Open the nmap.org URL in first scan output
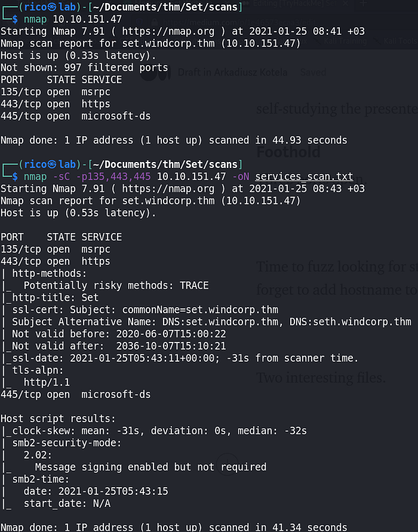Screen dimensions: 418x532 click(172, 31)
